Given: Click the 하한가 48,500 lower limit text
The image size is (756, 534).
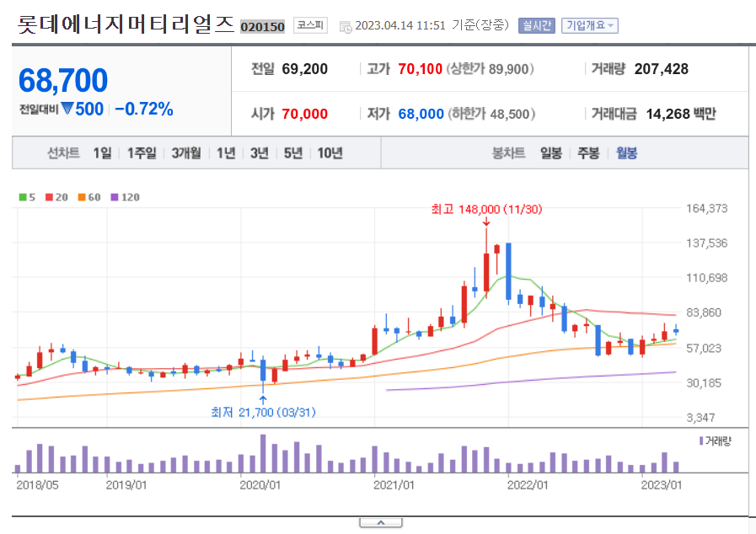Looking at the screenshot, I should click(491, 115).
